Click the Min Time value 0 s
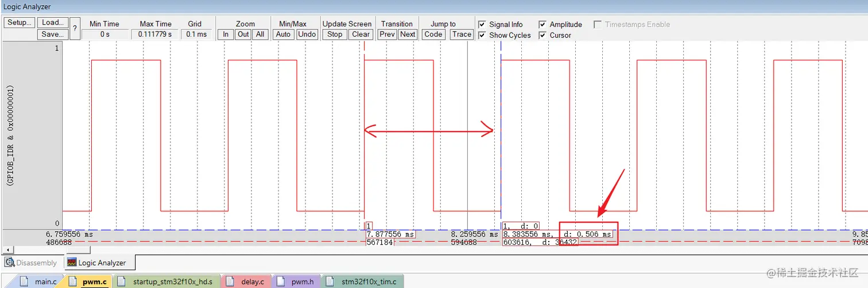868x288 pixels. coord(104,34)
